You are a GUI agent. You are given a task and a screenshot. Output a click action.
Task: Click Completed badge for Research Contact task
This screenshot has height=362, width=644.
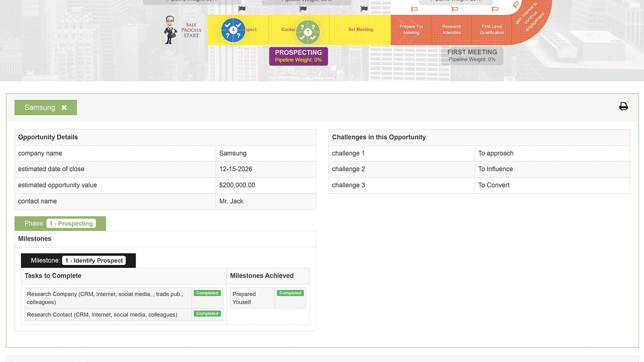(x=207, y=314)
